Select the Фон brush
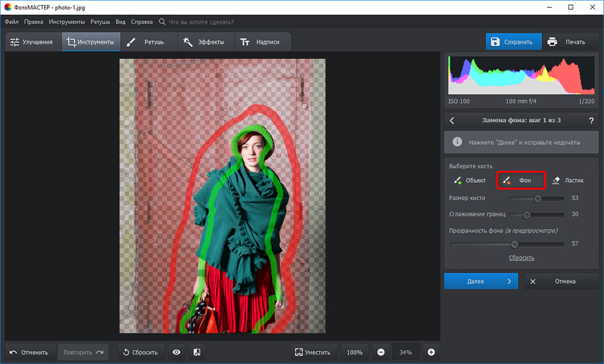The height and width of the screenshot is (364, 604). click(521, 180)
